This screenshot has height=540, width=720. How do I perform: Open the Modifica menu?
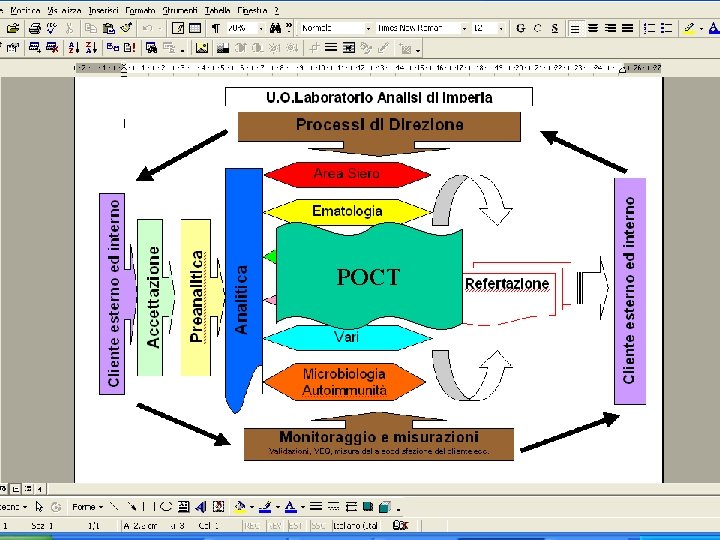(25, 10)
